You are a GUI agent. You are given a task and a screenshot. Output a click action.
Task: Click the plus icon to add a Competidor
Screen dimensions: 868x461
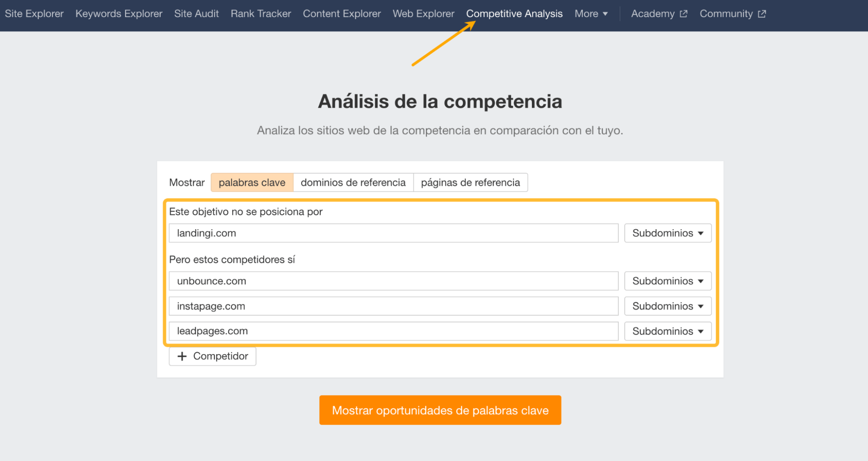click(x=182, y=356)
